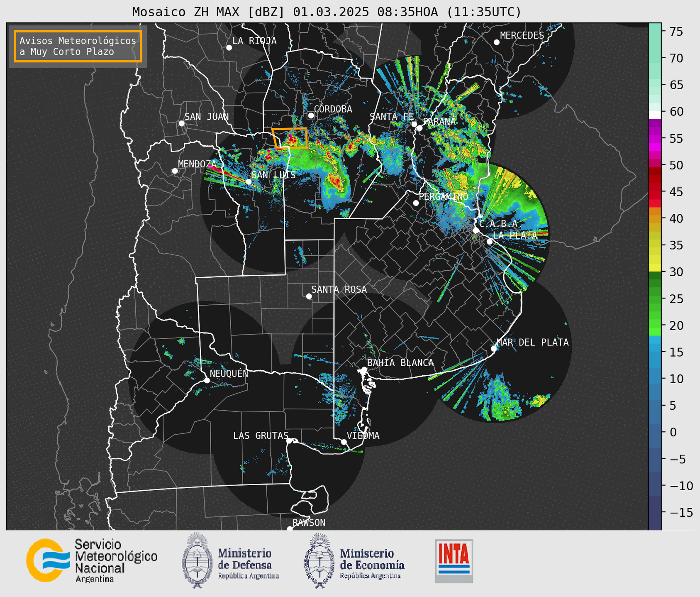Click the green 25 dBZ band on the scale
Viewport: 700px width, 597px height.
tap(655, 299)
